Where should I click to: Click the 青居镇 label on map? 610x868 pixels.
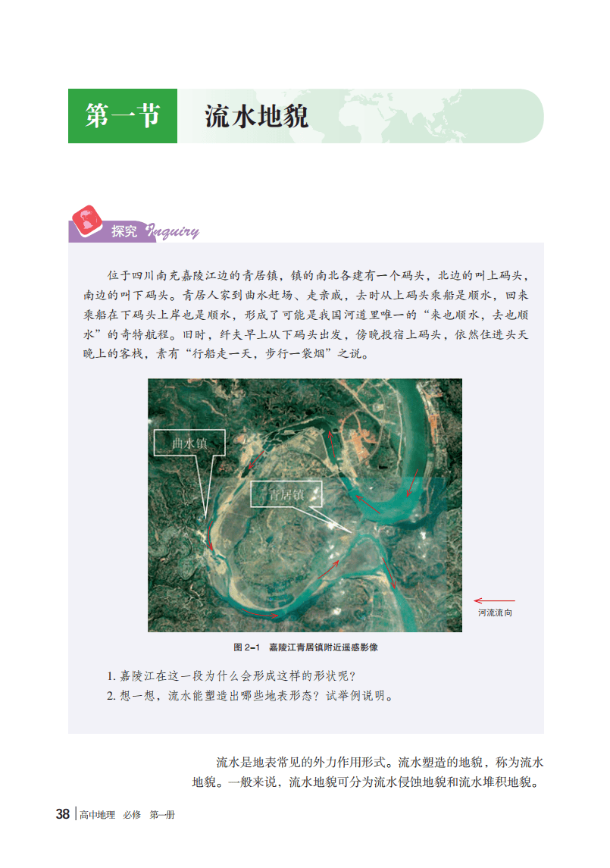(286, 494)
